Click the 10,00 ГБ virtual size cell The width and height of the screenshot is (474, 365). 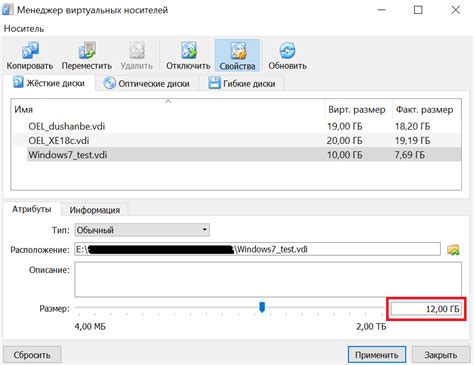click(344, 155)
